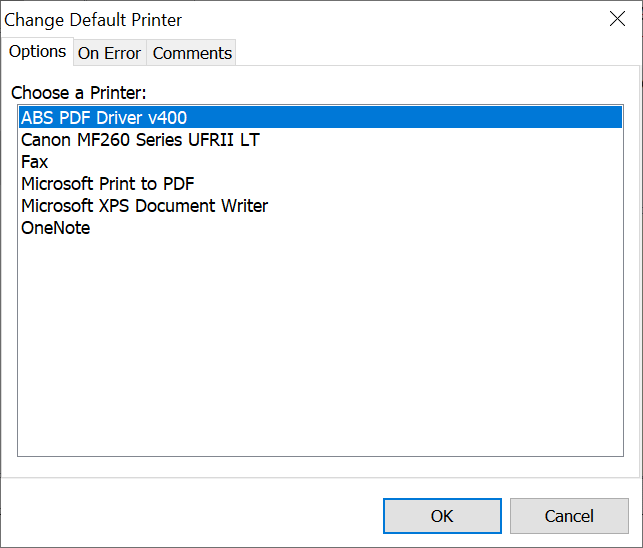Choose Microsoft XPS Document Writer
The width and height of the screenshot is (643, 548).
[144, 206]
